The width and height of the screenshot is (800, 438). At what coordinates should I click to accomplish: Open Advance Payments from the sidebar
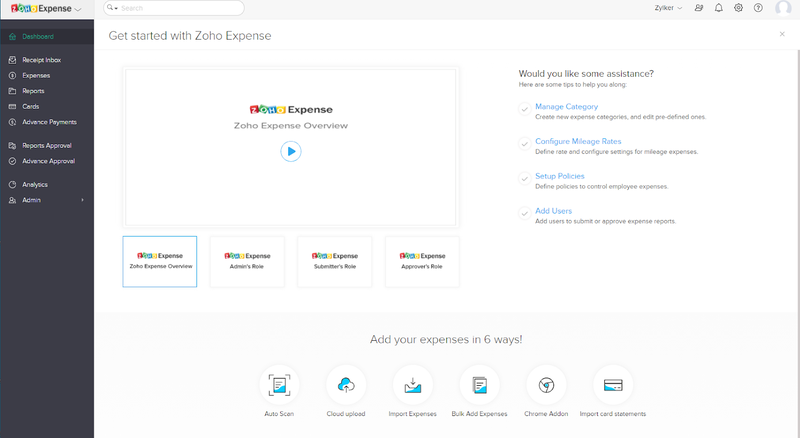pos(47,122)
